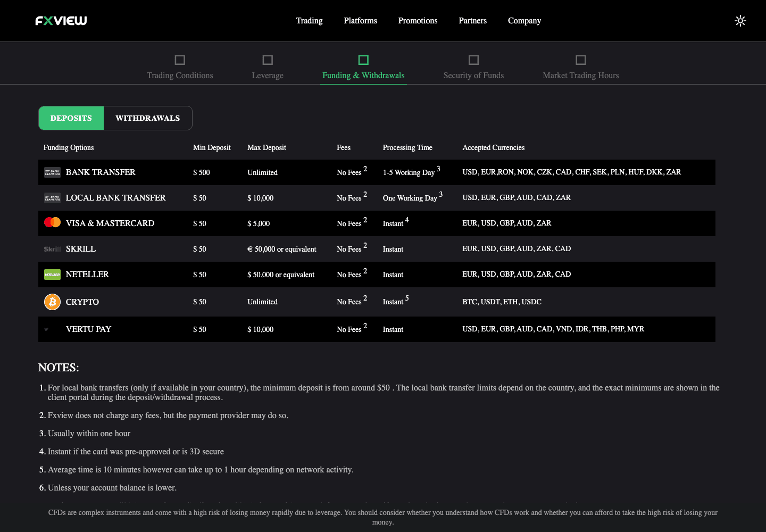
Task: Click the Neteller logo icon
Action: (52, 275)
